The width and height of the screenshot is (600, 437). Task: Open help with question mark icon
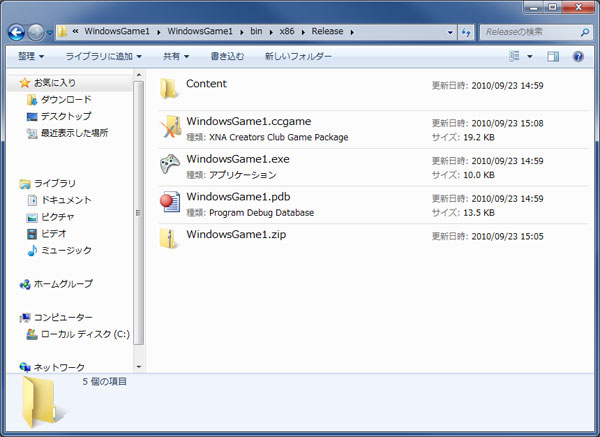(578, 57)
